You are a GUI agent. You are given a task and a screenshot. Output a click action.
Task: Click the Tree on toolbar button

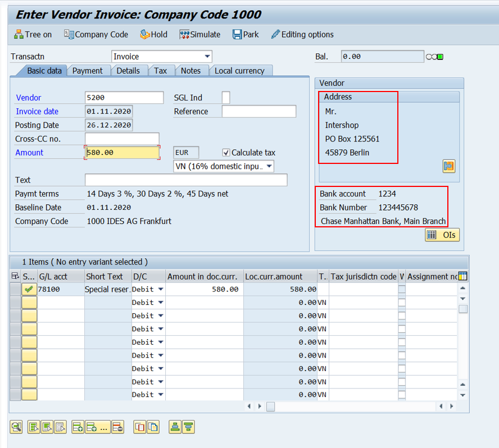point(33,34)
